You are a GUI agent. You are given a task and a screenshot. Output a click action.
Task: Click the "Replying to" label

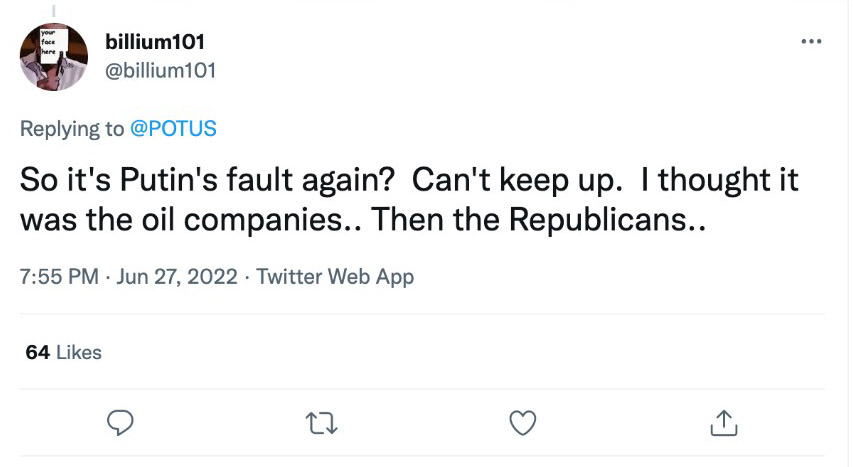point(72,129)
